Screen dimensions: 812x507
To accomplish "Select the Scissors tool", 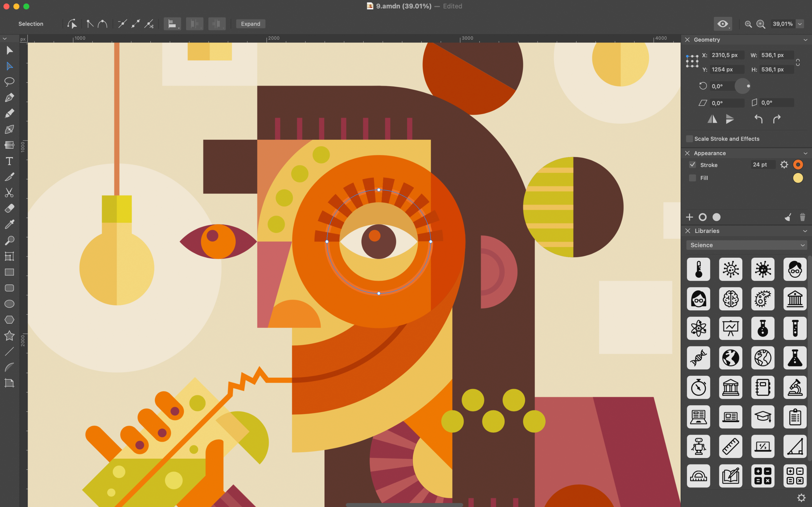I will point(9,193).
